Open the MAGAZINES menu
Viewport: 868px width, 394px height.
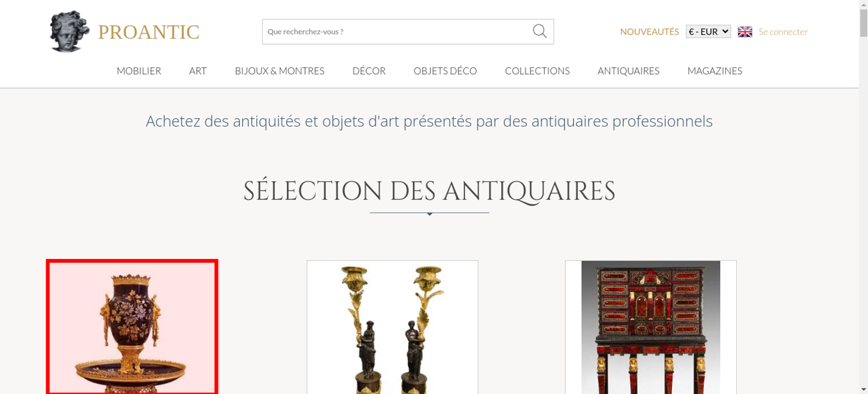(x=715, y=71)
